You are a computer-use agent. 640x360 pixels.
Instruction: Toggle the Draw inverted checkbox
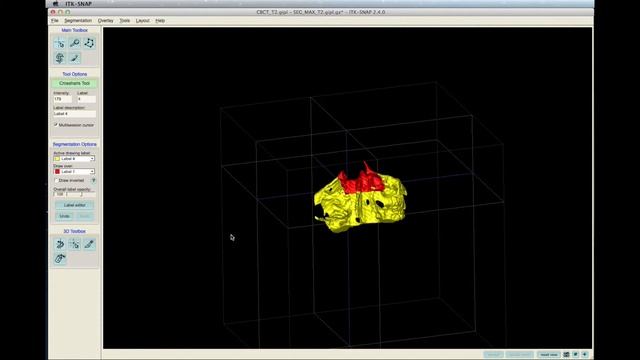(56, 180)
